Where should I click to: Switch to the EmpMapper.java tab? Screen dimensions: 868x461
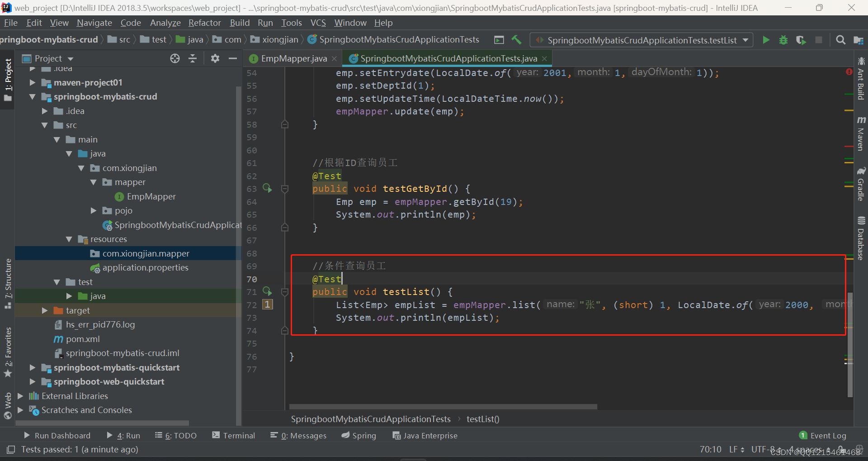pyautogui.click(x=294, y=58)
